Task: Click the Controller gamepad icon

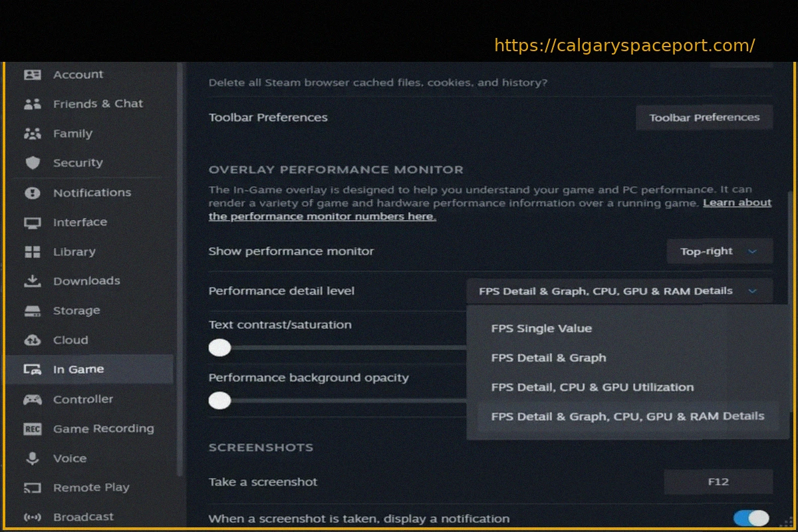Action: coord(32,400)
